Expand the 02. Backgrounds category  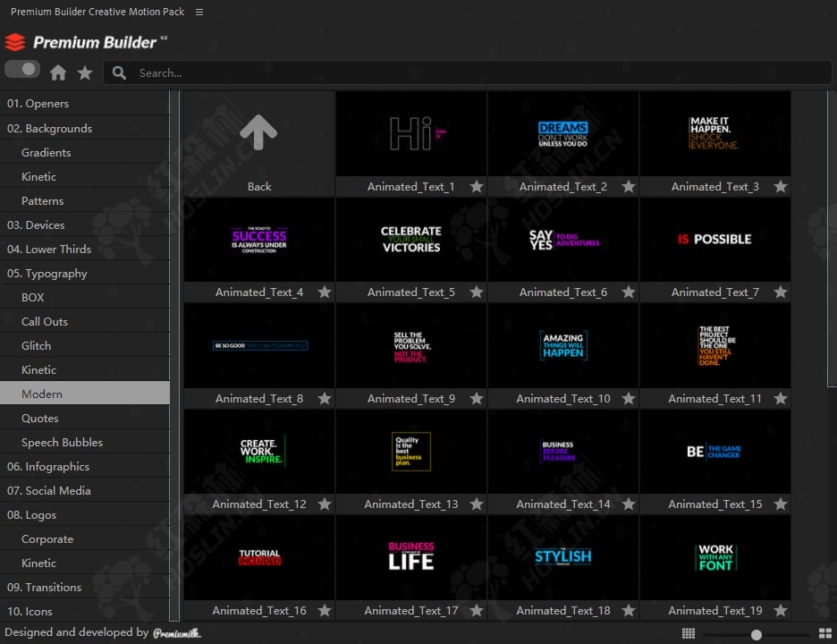[85, 128]
